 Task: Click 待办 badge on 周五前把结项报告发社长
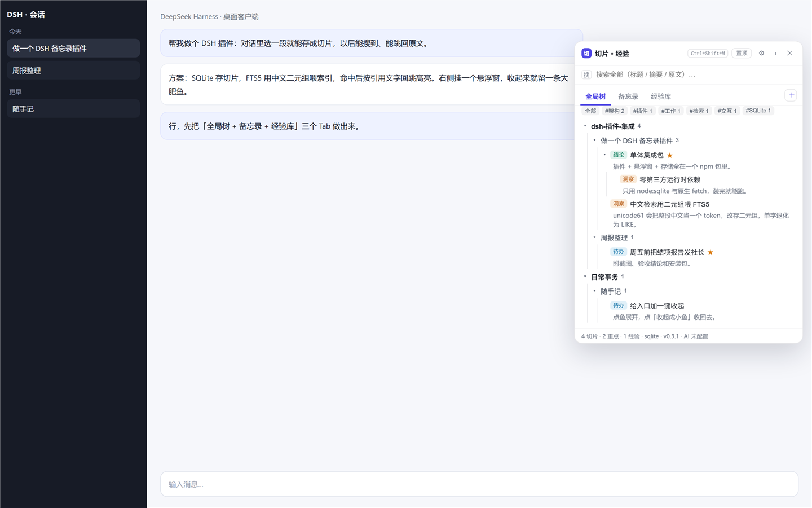pyautogui.click(x=619, y=252)
